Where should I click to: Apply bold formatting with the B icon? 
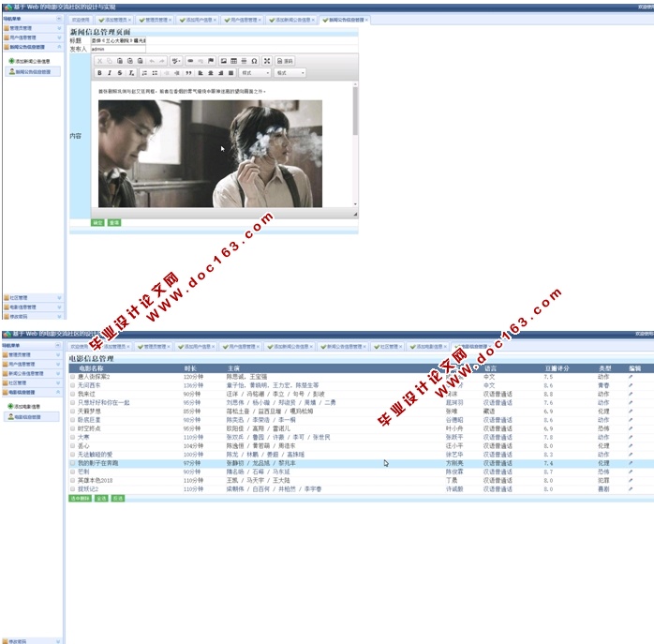click(99, 73)
